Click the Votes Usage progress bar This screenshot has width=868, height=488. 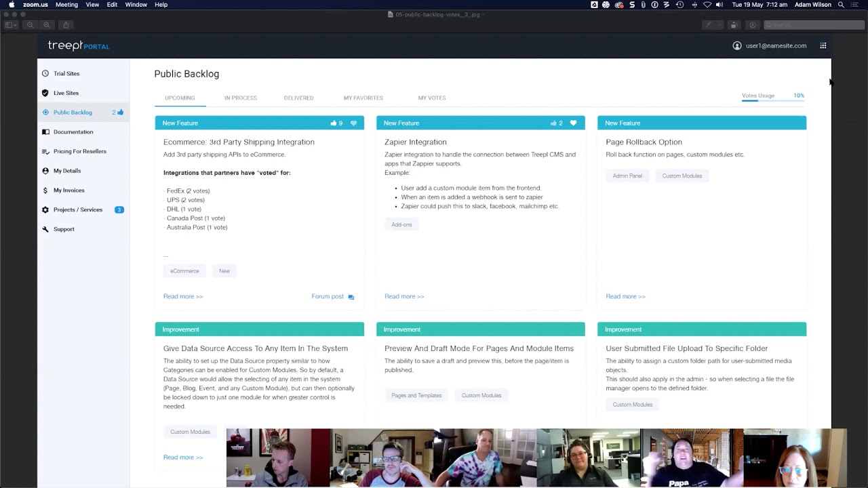(x=773, y=100)
